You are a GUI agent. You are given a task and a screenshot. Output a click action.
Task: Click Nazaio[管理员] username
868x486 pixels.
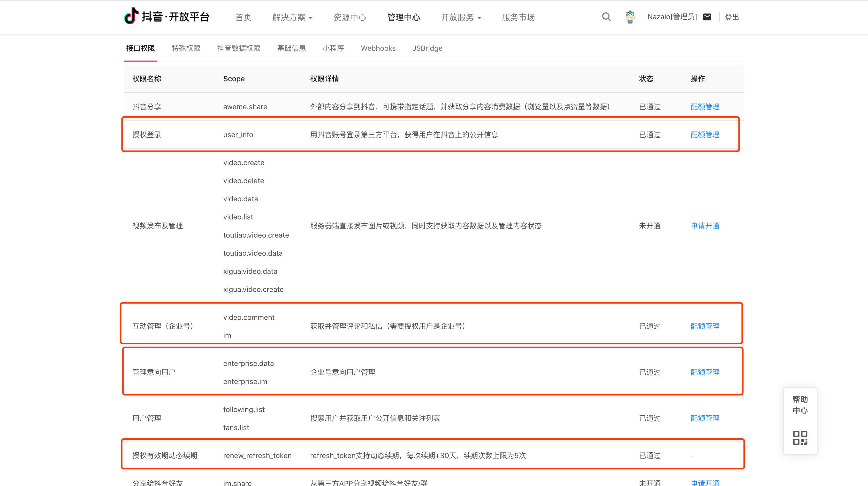[672, 17]
